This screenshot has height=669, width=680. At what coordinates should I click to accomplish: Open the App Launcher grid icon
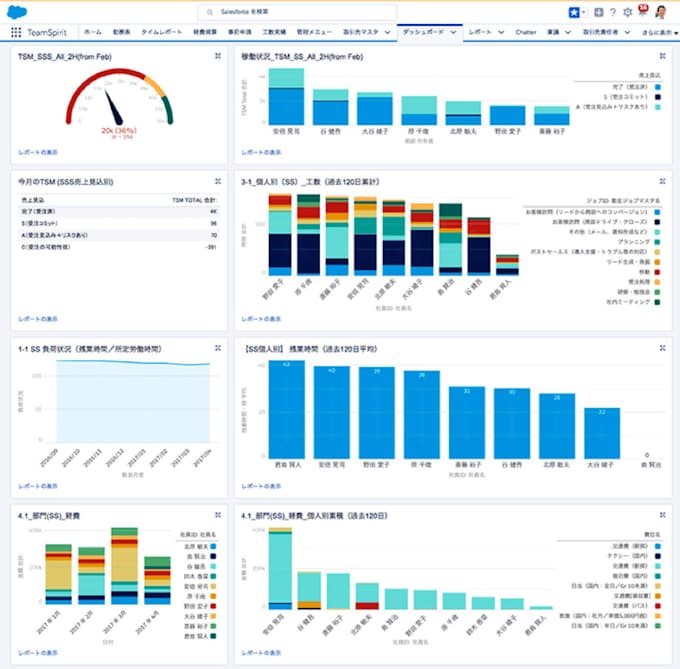click(x=16, y=32)
